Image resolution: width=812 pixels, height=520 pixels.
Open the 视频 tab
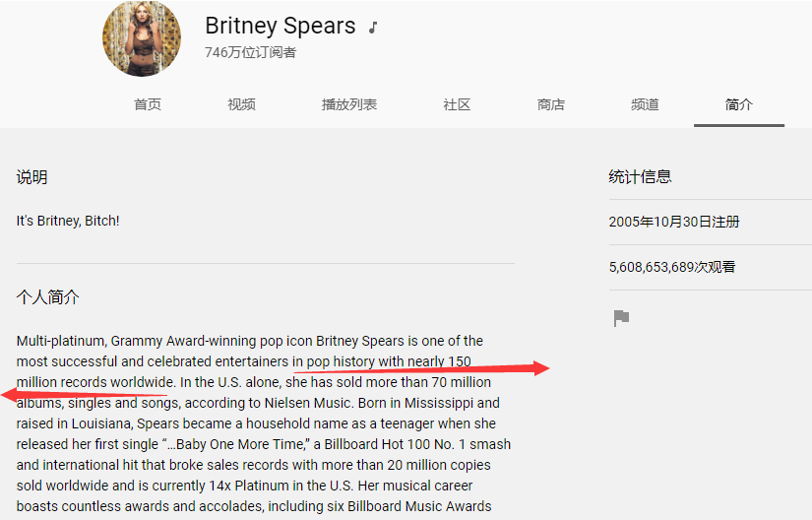pos(242,104)
